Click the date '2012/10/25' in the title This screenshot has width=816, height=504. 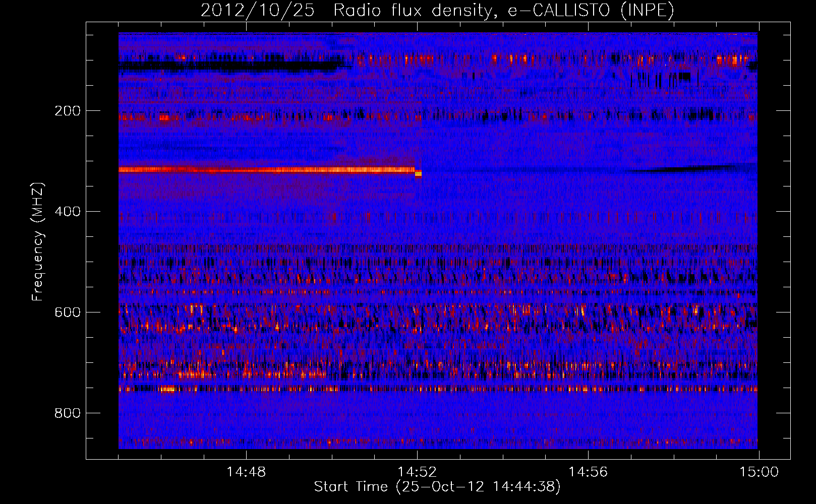[x=257, y=10]
